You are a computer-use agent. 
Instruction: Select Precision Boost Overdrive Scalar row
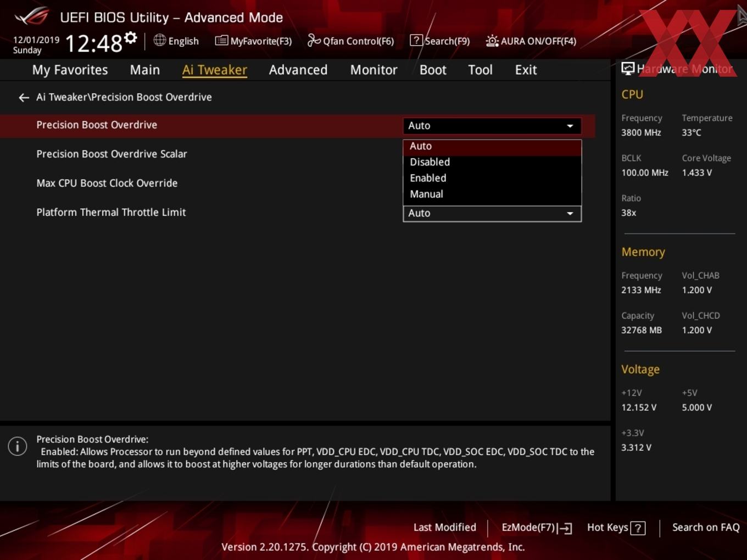(x=112, y=154)
